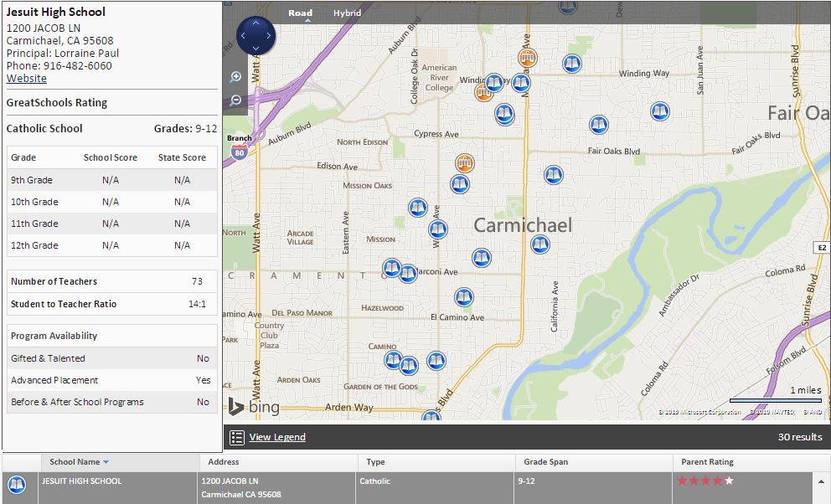Open the school's Website link

coord(26,78)
